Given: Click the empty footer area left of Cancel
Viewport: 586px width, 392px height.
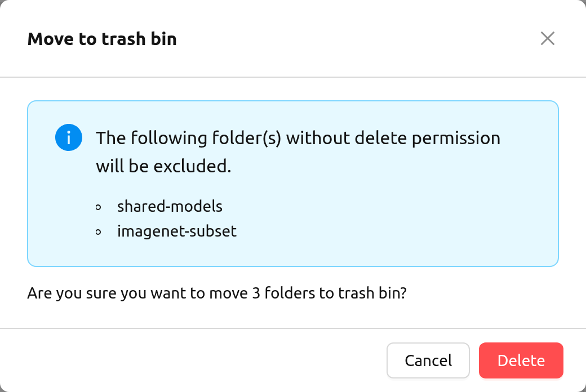Looking at the screenshot, I should click(193, 360).
